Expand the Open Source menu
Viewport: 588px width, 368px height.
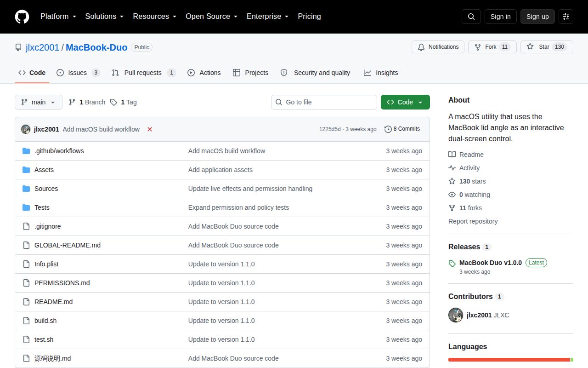point(211,17)
